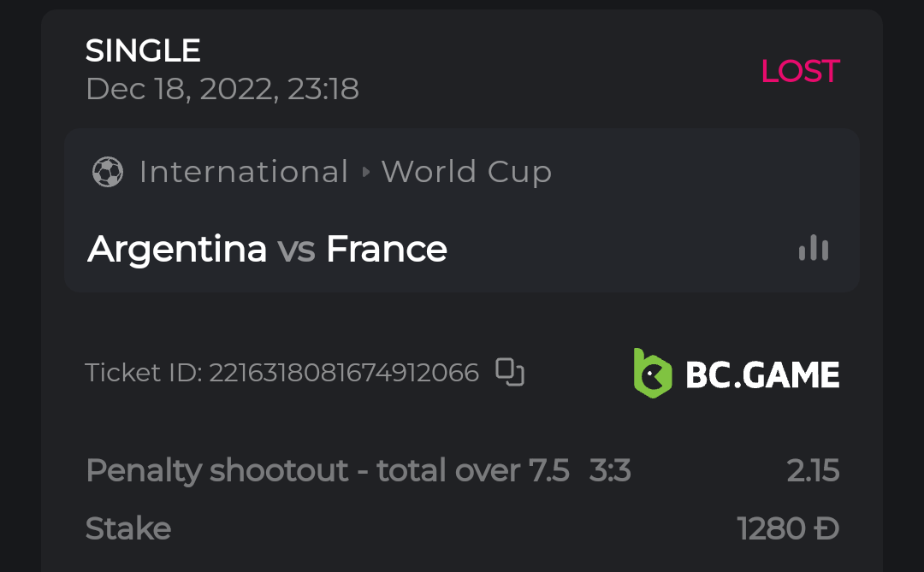Click the Penalty shootout total over 7.5 market
Viewport: 924px width, 572px height.
point(328,470)
